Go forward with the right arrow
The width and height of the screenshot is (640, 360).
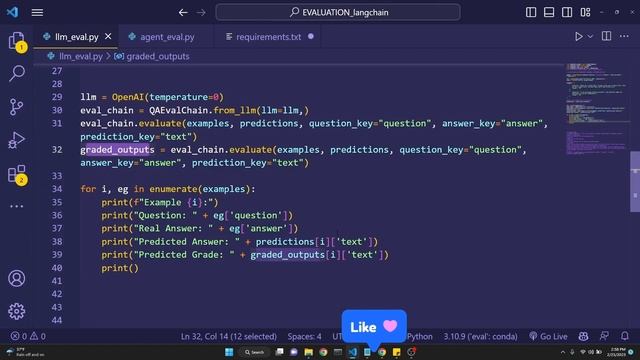pyautogui.click(x=201, y=13)
